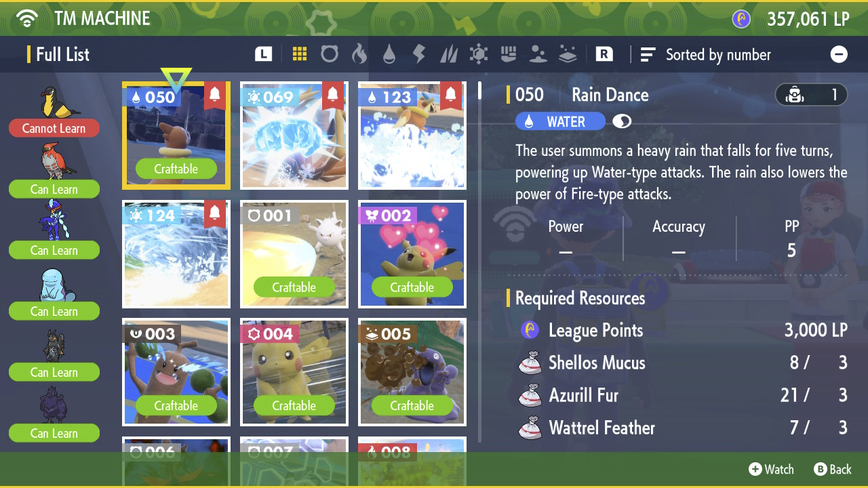Viewport: 868px width, 488px height.
Task: Change the 'Sorted by number' ordering
Action: pos(718,55)
